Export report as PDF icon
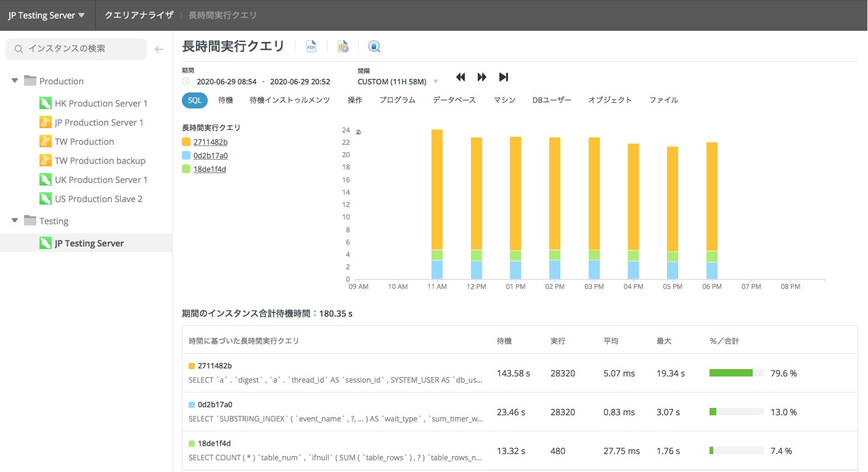868x472 pixels. [311, 46]
